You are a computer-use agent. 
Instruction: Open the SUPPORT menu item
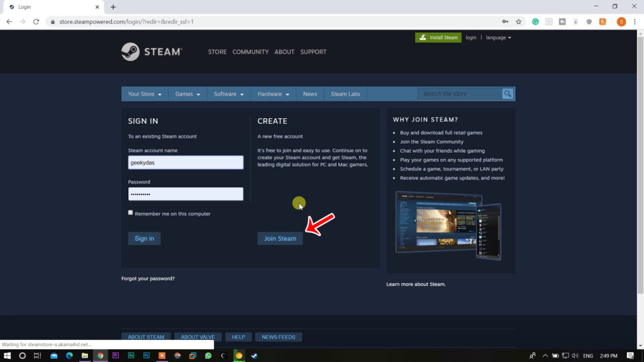(313, 52)
